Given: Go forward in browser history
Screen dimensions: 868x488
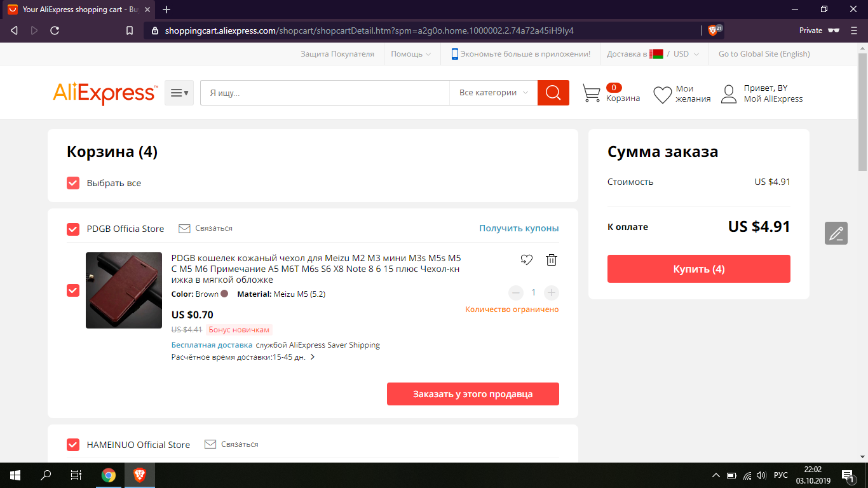Looking at the screenshot, I should (34, 30).
